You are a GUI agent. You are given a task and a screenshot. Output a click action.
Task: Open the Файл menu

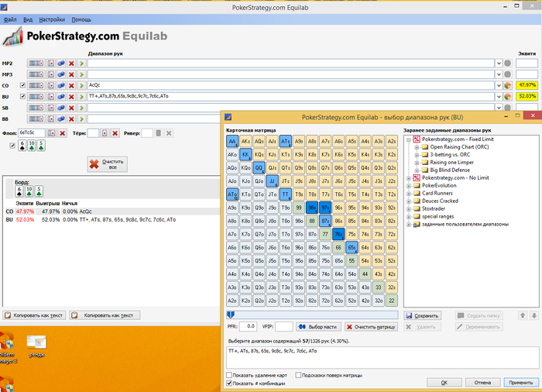9,19
